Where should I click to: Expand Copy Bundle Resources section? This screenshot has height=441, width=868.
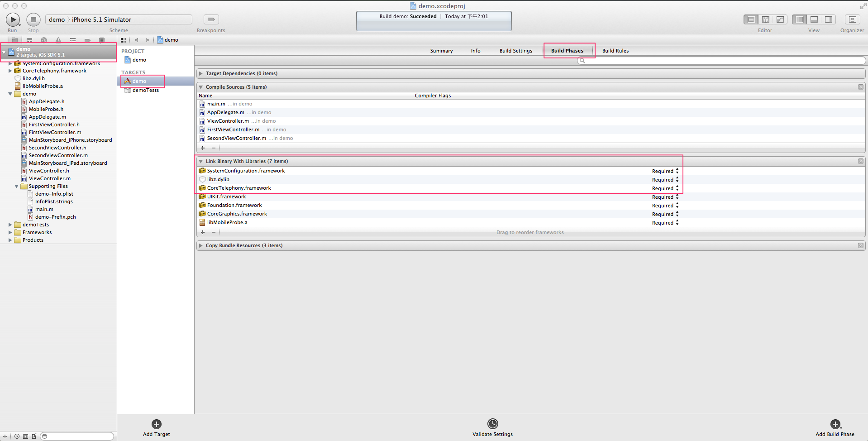[201, 245]
